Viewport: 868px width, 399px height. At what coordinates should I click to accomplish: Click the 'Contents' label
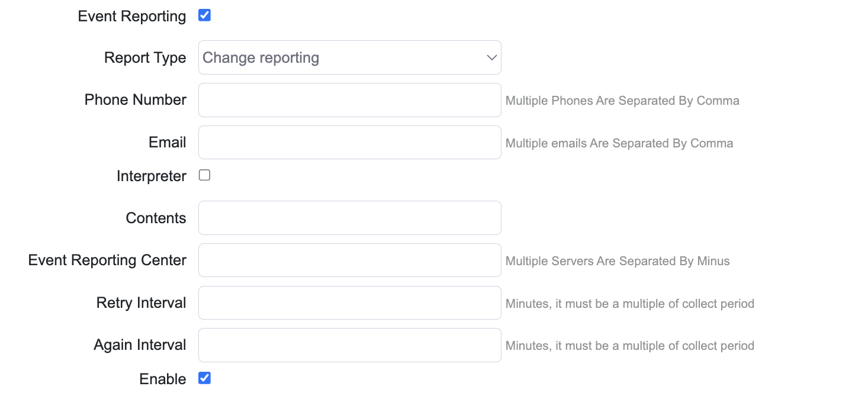pos(156,218)
